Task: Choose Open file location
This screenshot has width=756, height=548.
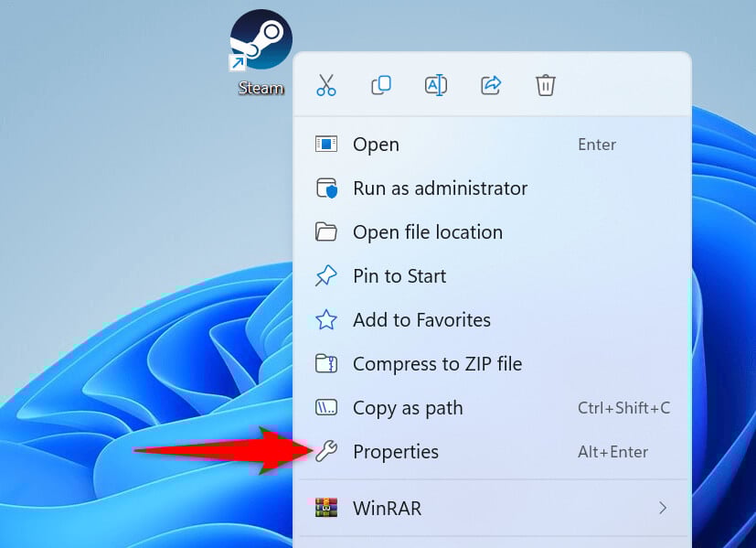Action: [x=492, y=232]
